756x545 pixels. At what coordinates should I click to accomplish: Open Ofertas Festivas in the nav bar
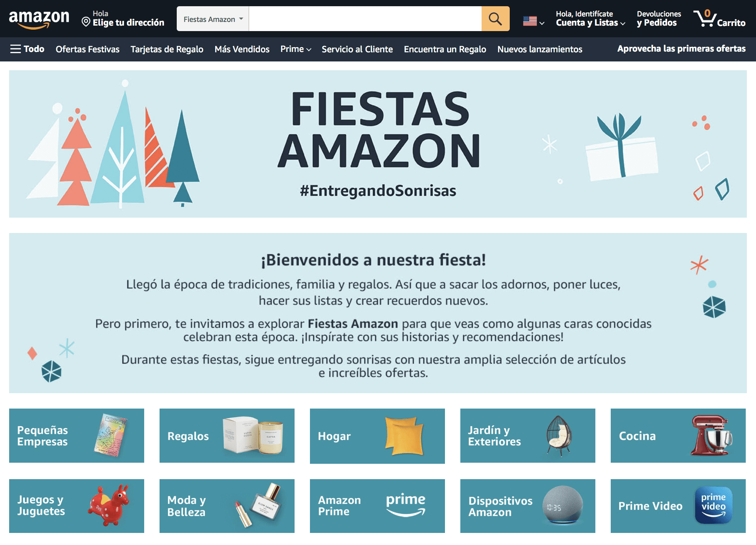pos(87,49)
